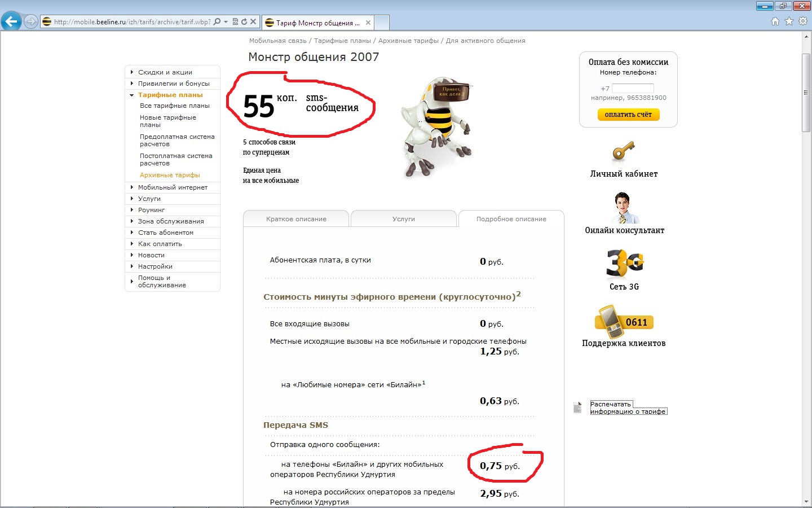812x508 pixels.
Task: Open 'Распечатать информацию о тарифе' link
Action: tap(628, 408)
